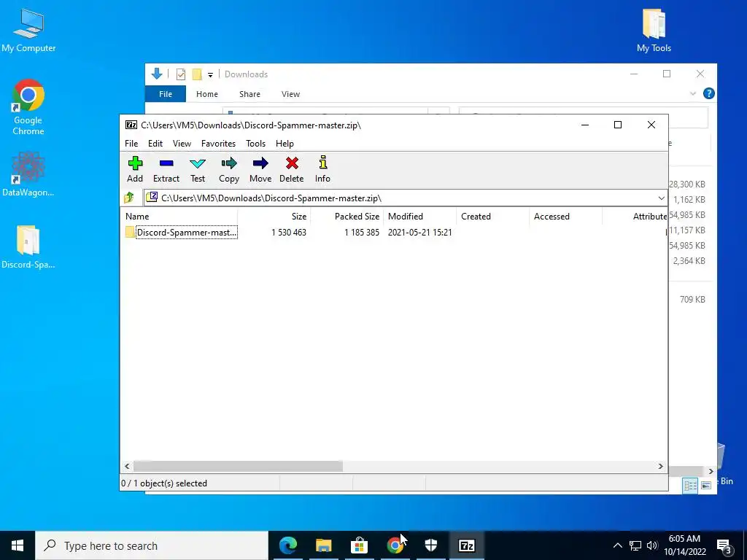The image size is (747, 560).
Task: Open Home ribbon tab in Downloads window
Action: point(206,94)
